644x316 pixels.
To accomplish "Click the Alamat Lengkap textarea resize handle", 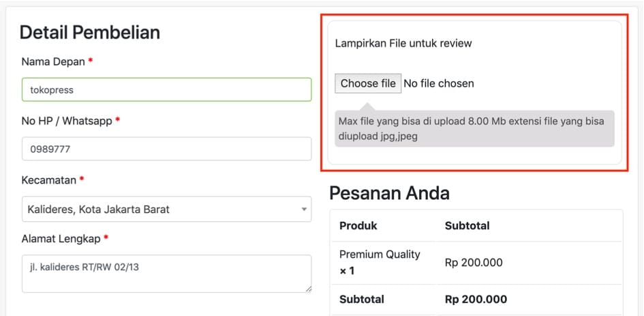I will point(308,289).
